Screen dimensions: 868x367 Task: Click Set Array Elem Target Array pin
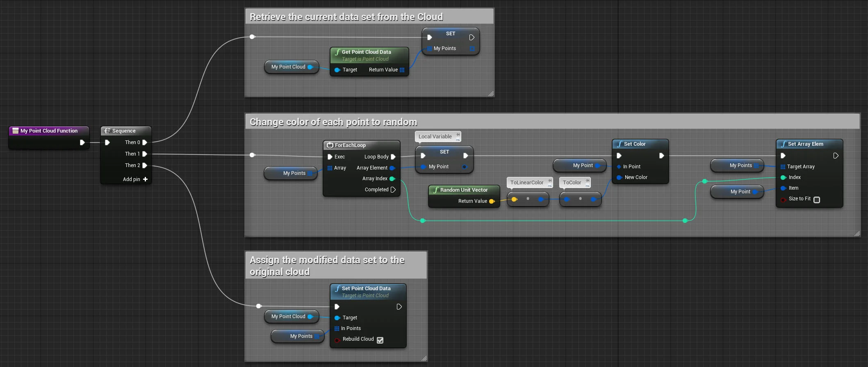tap(783, 167)
